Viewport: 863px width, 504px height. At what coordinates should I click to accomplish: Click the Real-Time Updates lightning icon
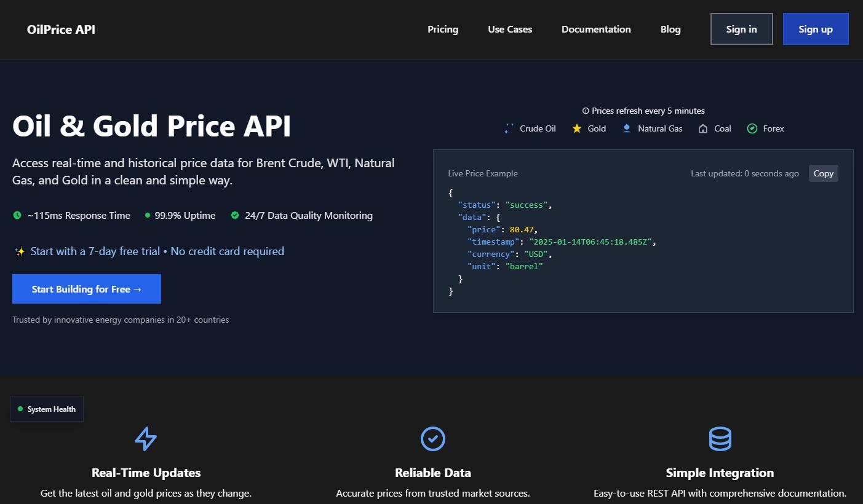click(146, 439)
